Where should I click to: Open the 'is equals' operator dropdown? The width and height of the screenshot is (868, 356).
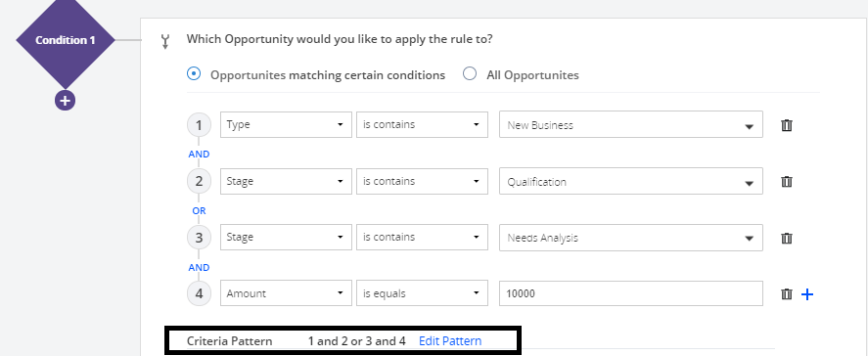point(423,293)
